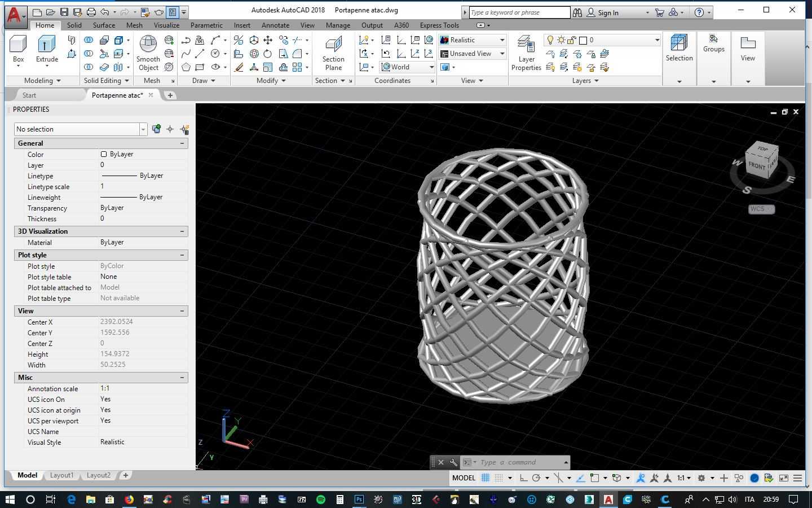Viewport: 812px width, 508px height.
Task: Click the Save icon in Quick Access toolbar
Action: point(64,12)
